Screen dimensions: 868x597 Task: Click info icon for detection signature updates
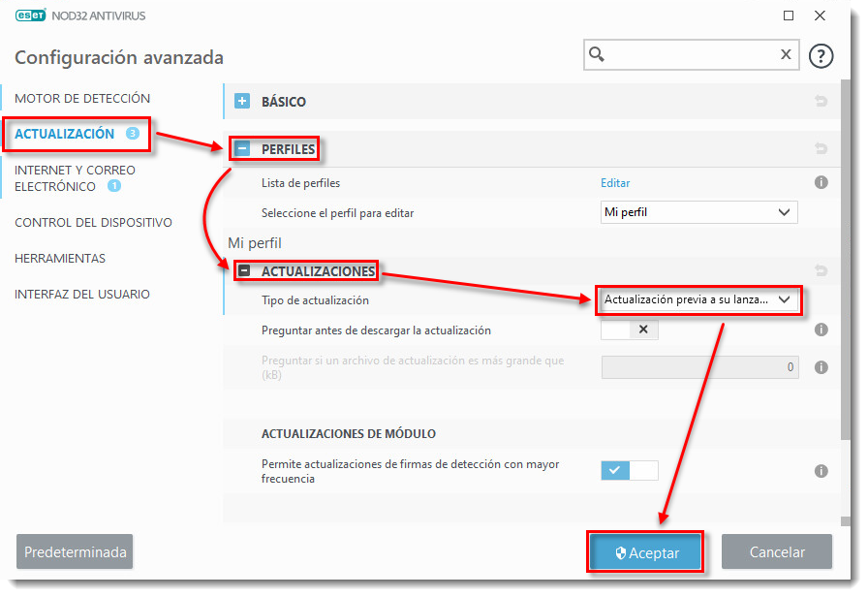pos(821,471)
